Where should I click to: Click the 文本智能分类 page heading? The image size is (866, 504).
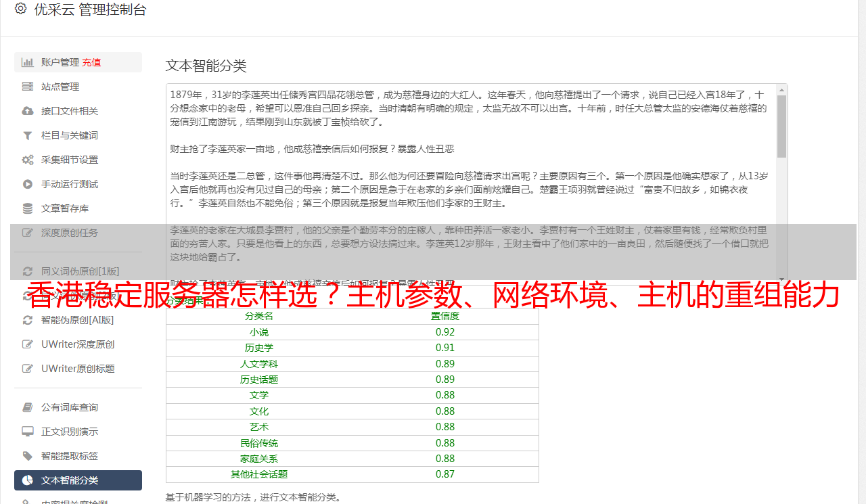206,66
